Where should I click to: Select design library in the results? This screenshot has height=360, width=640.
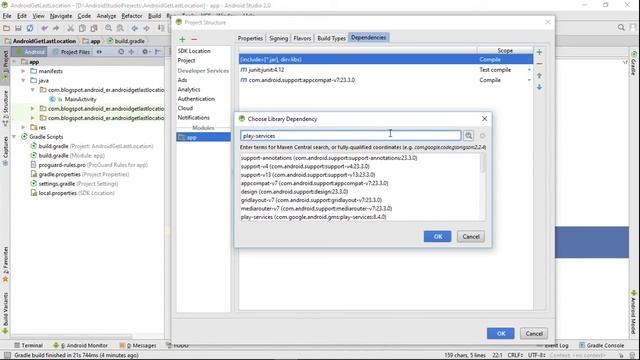[294, 191]
